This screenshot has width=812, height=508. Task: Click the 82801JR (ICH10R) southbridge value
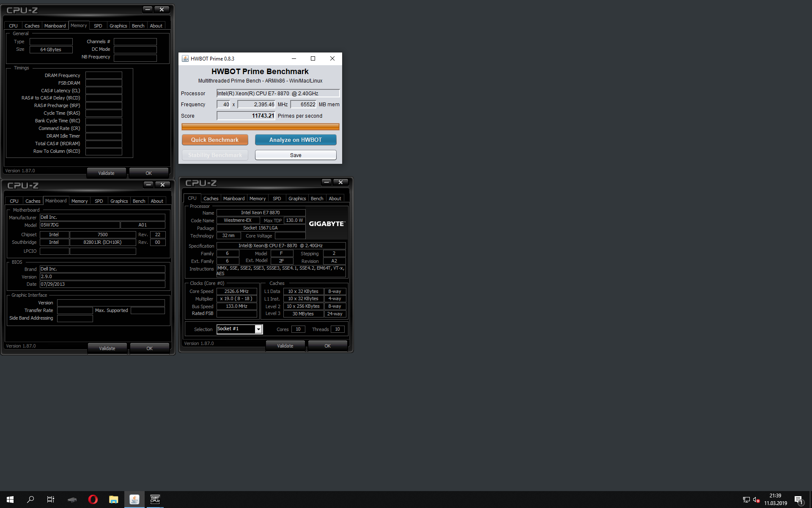pyautogui.click(x=103, y=243)
